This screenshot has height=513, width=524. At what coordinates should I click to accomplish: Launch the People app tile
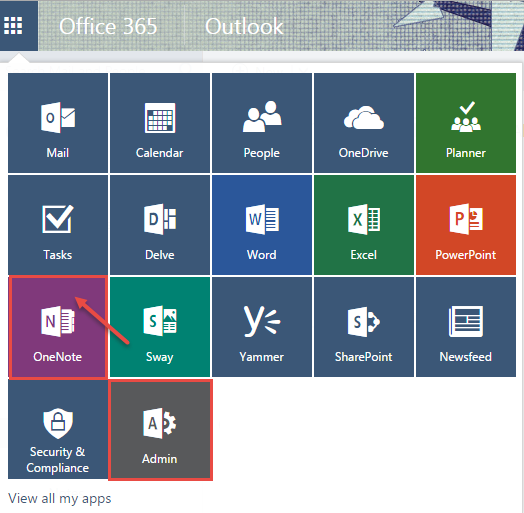point(262,123)
